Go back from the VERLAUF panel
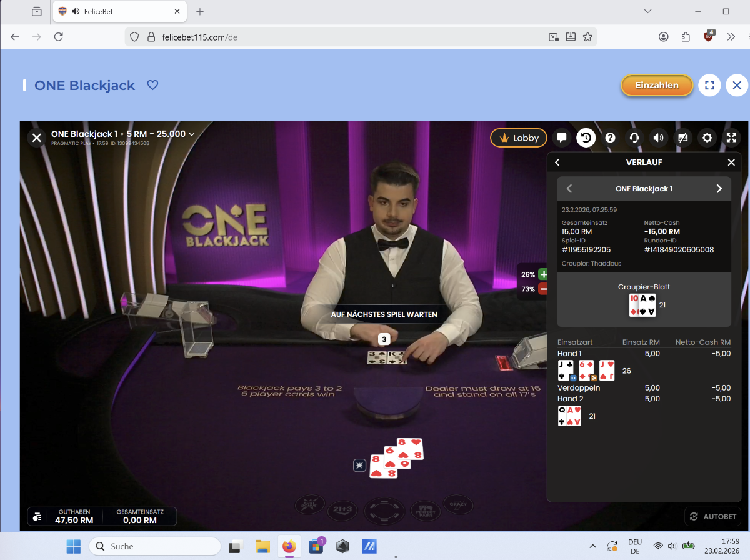The width and height of the screenshot is (750, 560). [557, 162]
